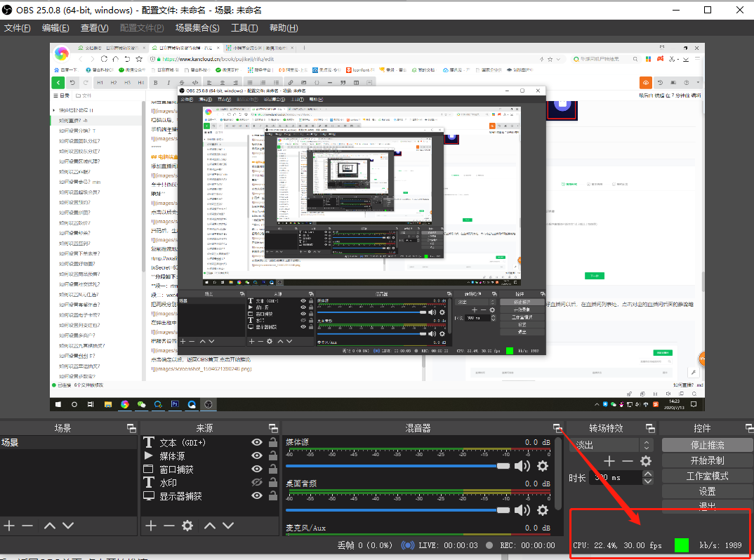Hide the 窗口捕获 source
This screenshot has height=560, width=754.
(257, 469)
